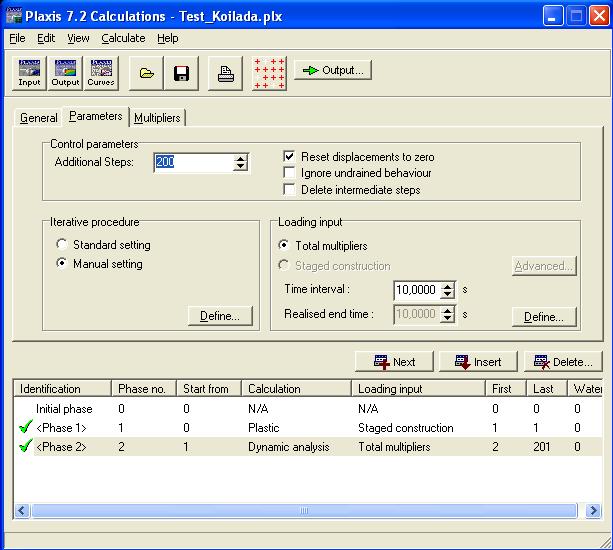Image resolution: width=613 pixels, height=550 pixels.
Task: Minimize the Plaxis Calculations window
Action: 553,16
